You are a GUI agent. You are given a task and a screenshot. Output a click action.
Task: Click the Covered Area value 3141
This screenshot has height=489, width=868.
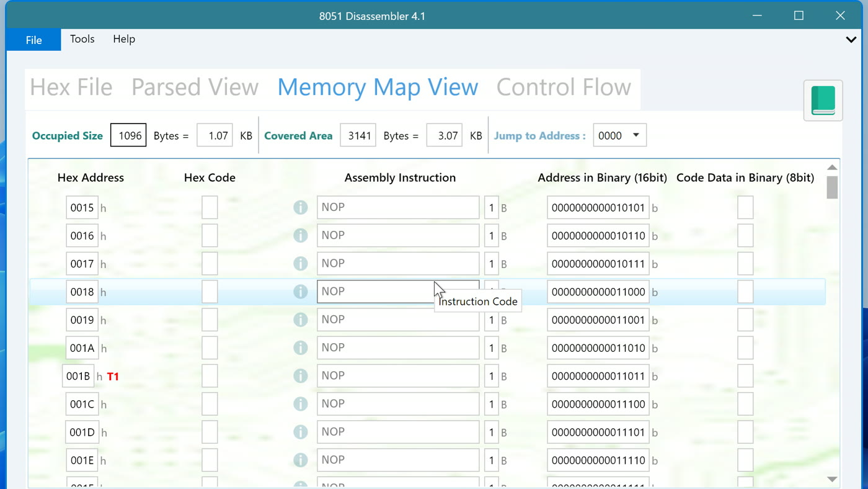(358, 135)
